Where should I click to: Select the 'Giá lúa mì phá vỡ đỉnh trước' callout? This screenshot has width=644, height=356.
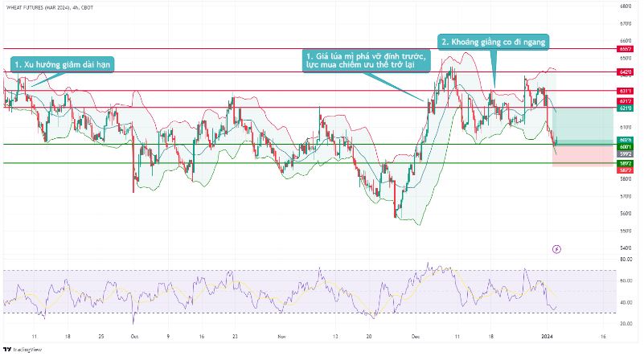(367, 60)
